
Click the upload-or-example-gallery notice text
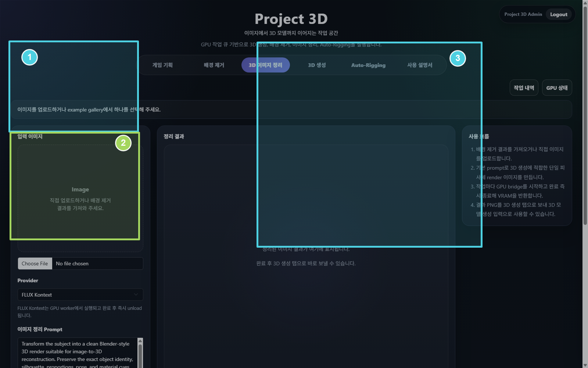[x=89, y=110]
